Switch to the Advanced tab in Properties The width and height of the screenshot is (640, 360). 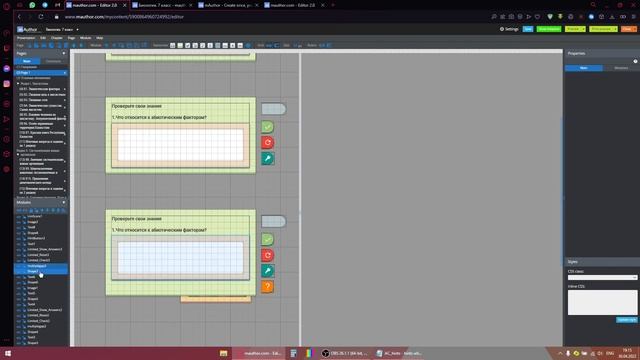(x=621, y=68)
